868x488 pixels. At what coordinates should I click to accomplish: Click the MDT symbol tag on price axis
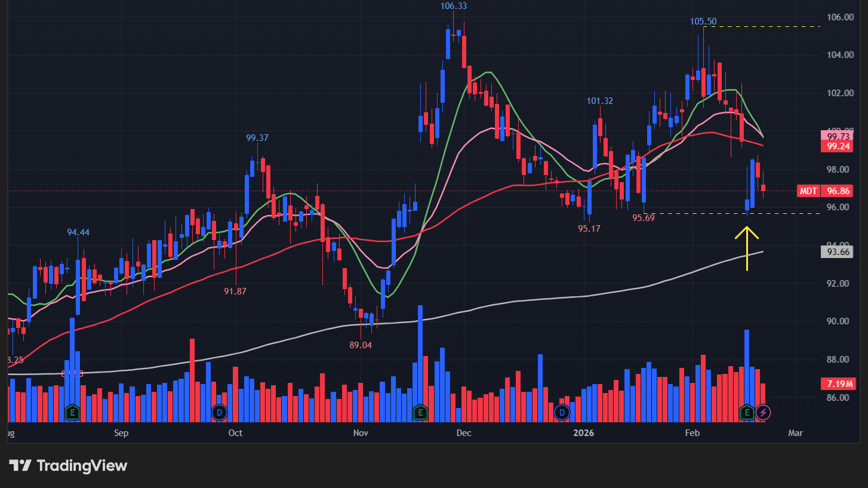point(808,191)
